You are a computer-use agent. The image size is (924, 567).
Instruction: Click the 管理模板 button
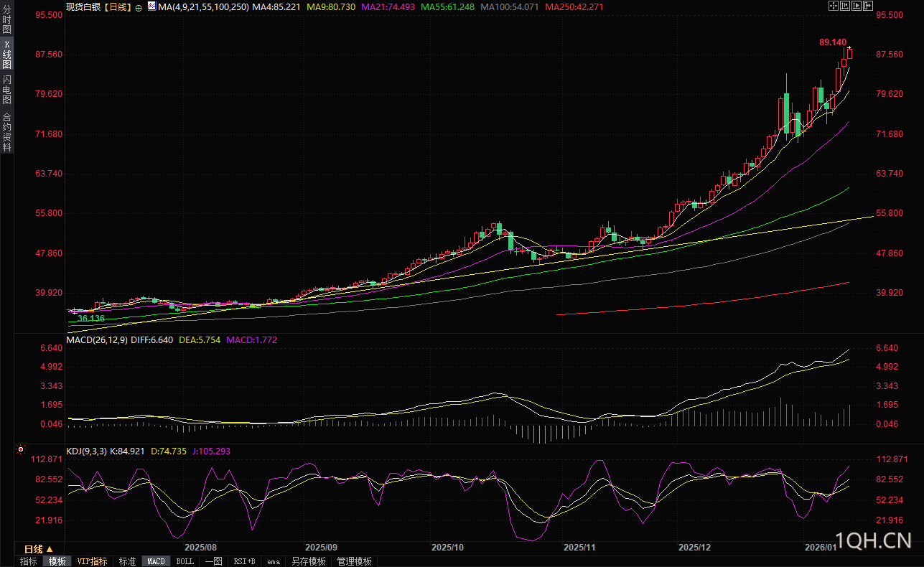click(x=355, y=561)
